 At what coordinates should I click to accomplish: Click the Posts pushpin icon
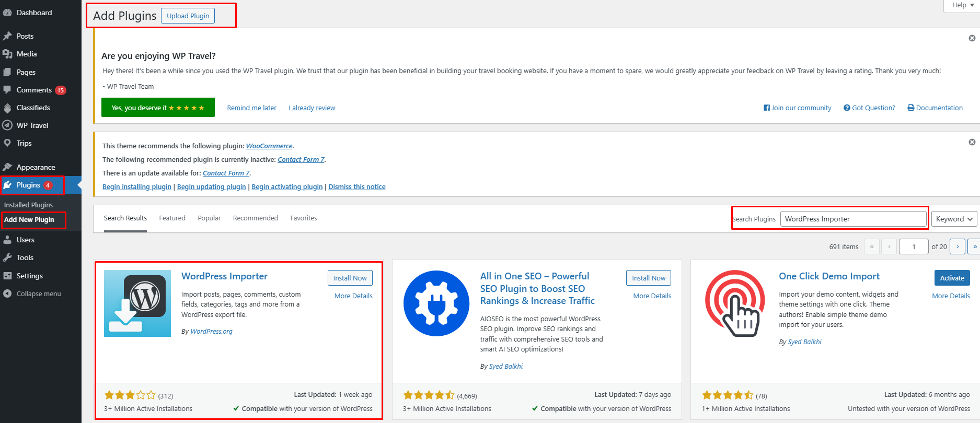click(7, 36)
